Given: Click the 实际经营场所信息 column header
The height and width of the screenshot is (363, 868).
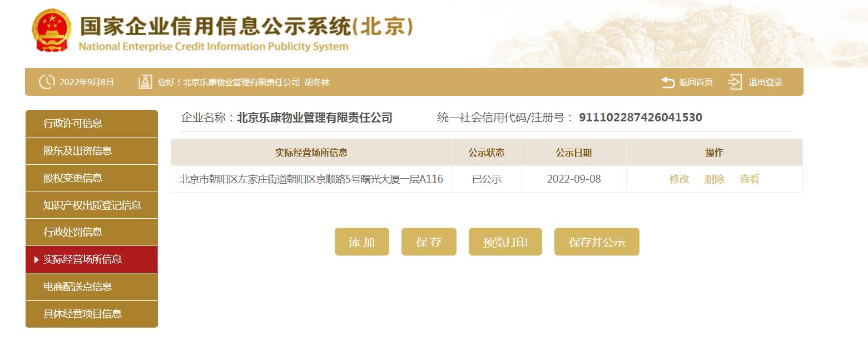Looking at the screenshot, I should [311, 153].
